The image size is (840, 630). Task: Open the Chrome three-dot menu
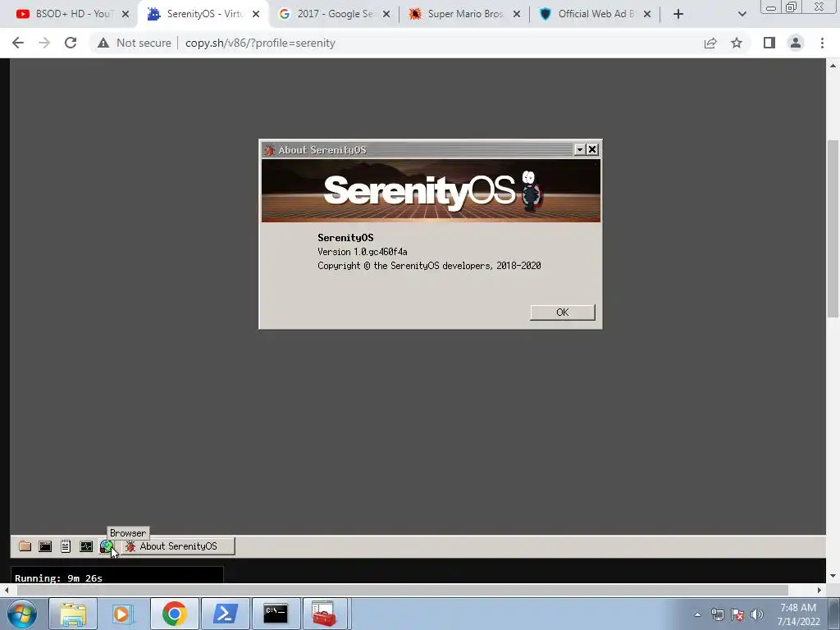[x=822, y=43]
